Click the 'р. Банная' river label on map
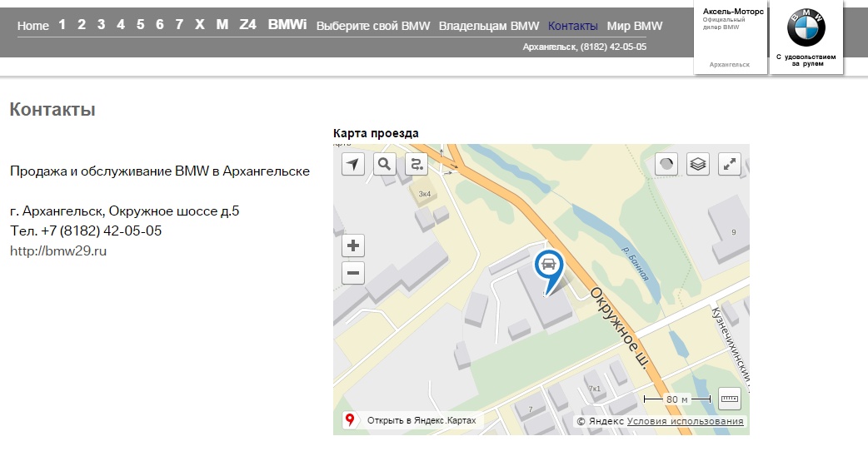The height and width of the screenshot is (461, 868). pyautogui.click(x=635, y=263)
